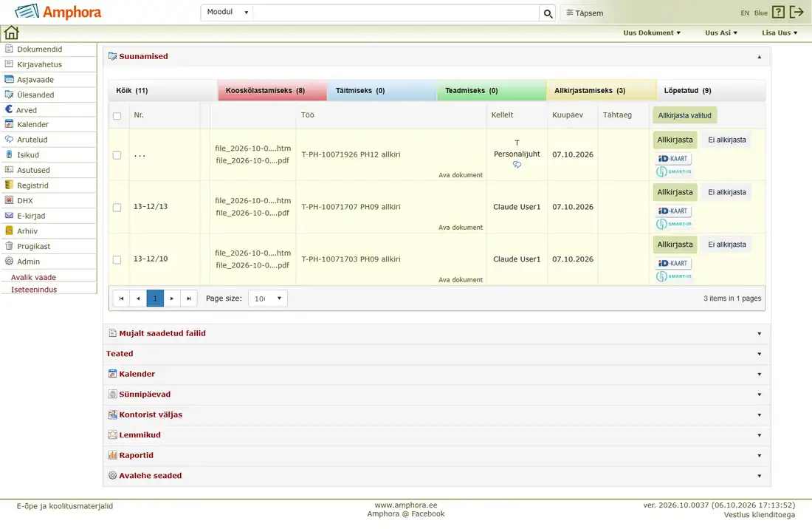812x529 pixels.
Task: Open Ava dokument link for T-PH-10071703
Action: pos(461,280)
